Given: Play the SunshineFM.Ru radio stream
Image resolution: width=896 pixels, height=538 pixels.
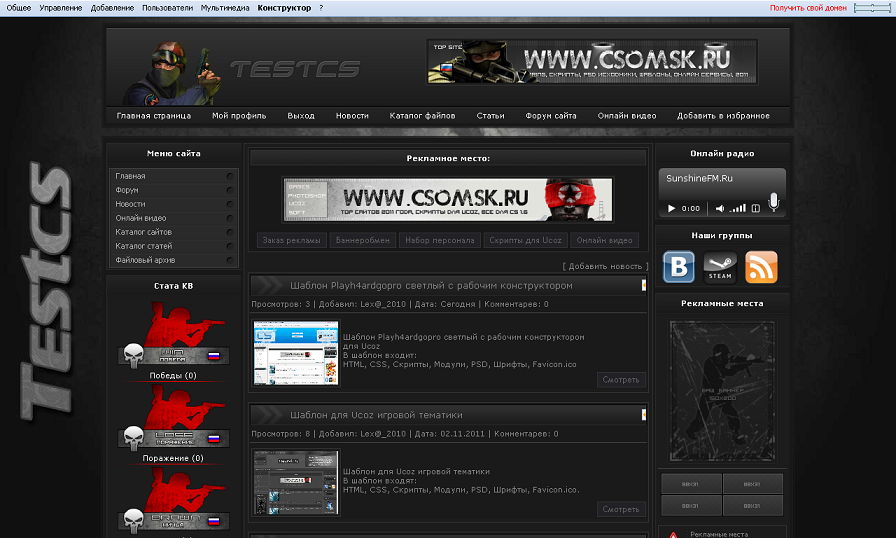Looking at the screenshot, I should point(672,209).
